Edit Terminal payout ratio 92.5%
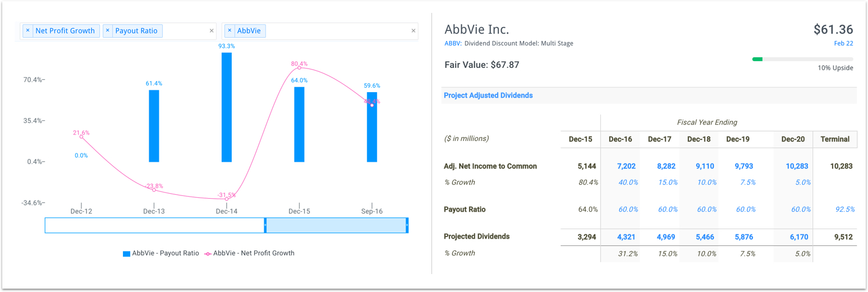This screenshot has height=292, width=868. tap(845, 209)
